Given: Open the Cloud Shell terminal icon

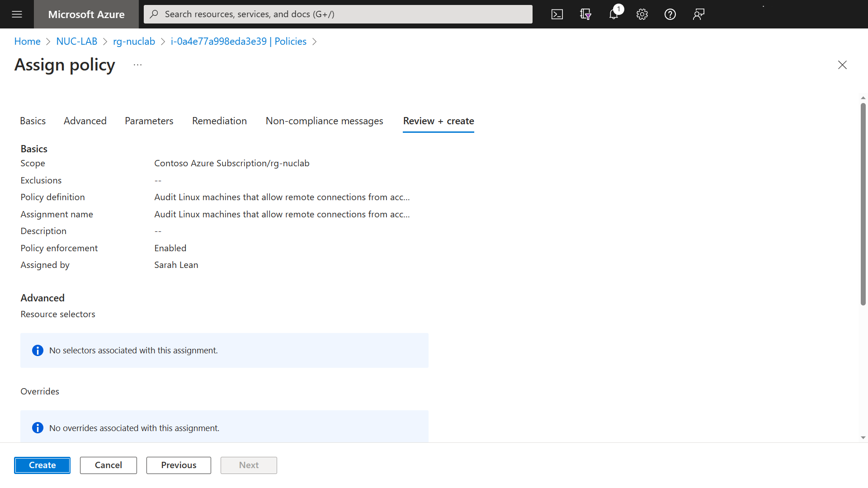Looking at the screenshot, I should click(x=557, y=14).
